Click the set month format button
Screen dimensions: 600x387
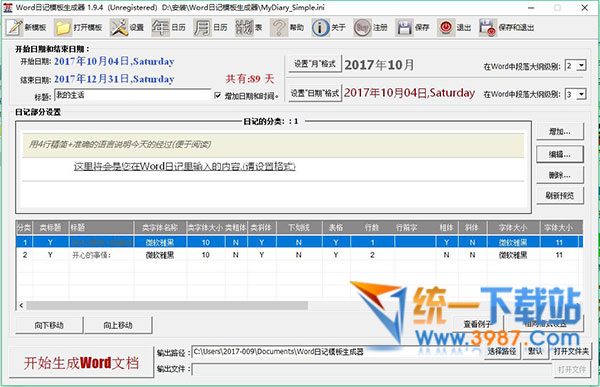pyautogui.click(x=315, y=64)
